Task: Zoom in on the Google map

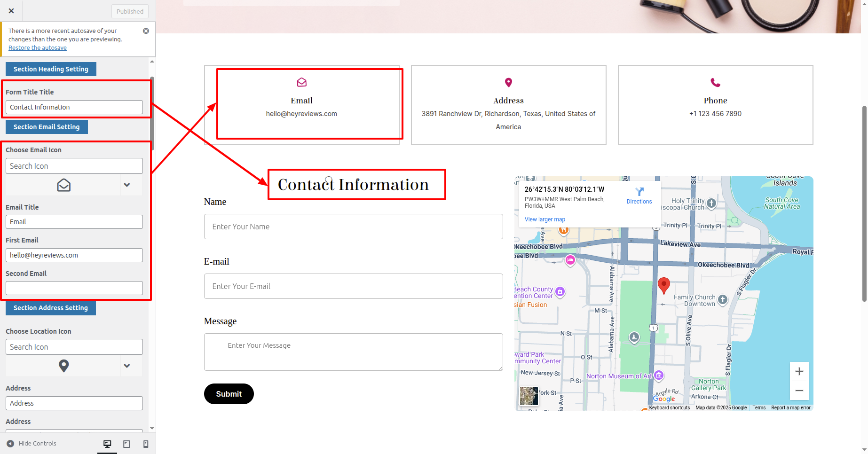Action: point(799,372)
